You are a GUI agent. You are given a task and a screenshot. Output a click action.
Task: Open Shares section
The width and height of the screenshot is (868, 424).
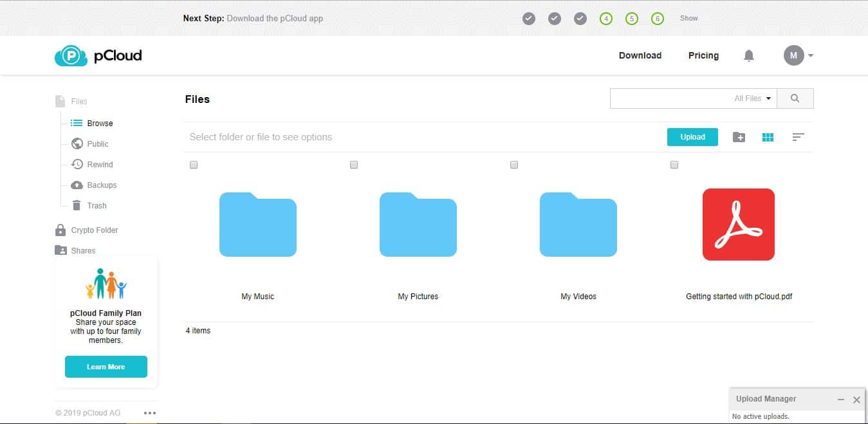click(83, 251)
